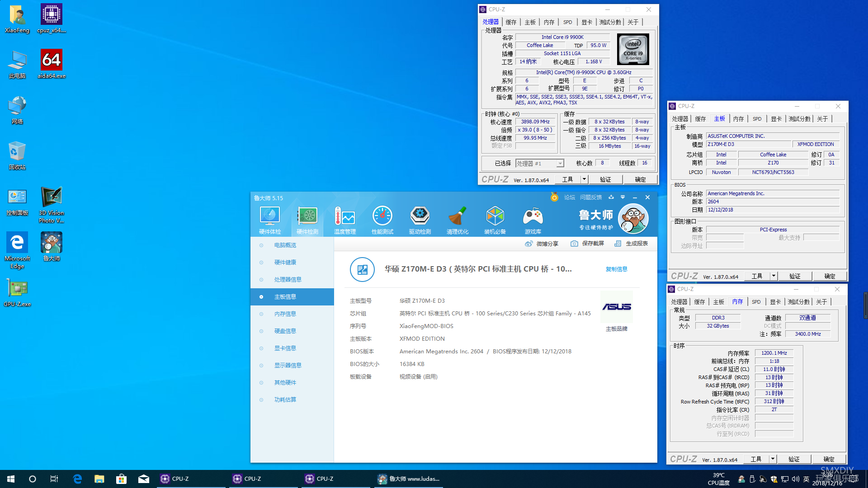The width and height of the screenshot is (868, 488).
Task: Open the 游戏库 game library icon
Action: [x=533, y=220]
